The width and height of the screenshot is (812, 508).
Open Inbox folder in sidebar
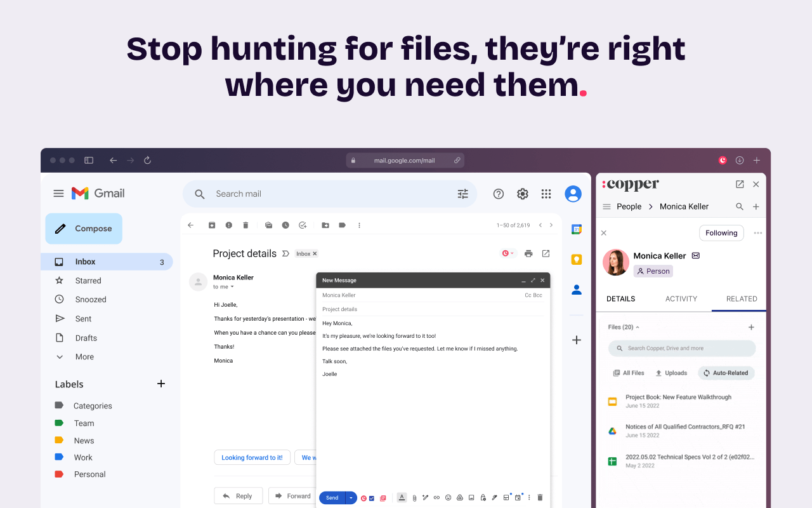point(107,262)
